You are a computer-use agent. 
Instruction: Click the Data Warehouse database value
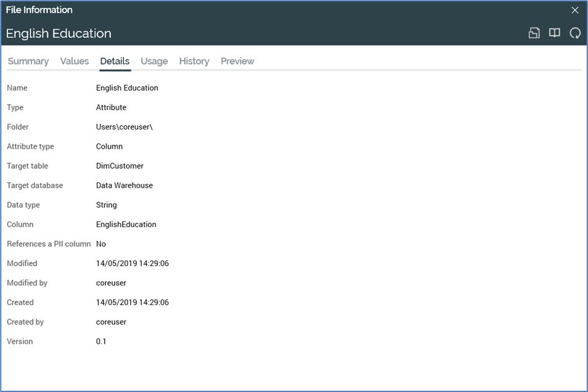tap(124, 185)
